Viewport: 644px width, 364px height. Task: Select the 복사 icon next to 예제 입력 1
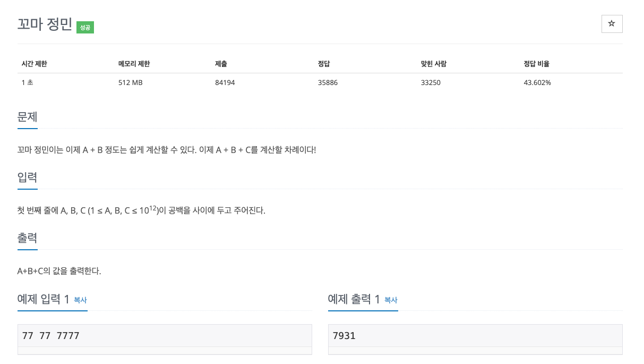tap(80, 300)
